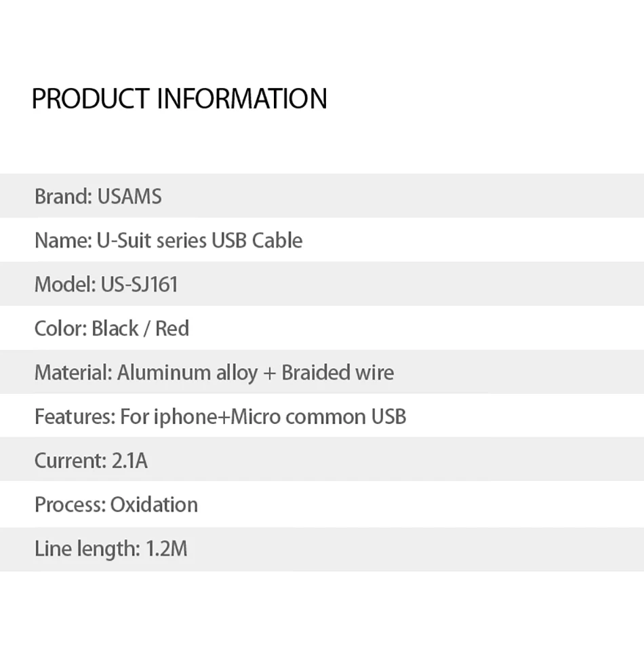Screen dimensions: 644x653
Task: Select the 1.2M line length value
Action: click(167, 548)
